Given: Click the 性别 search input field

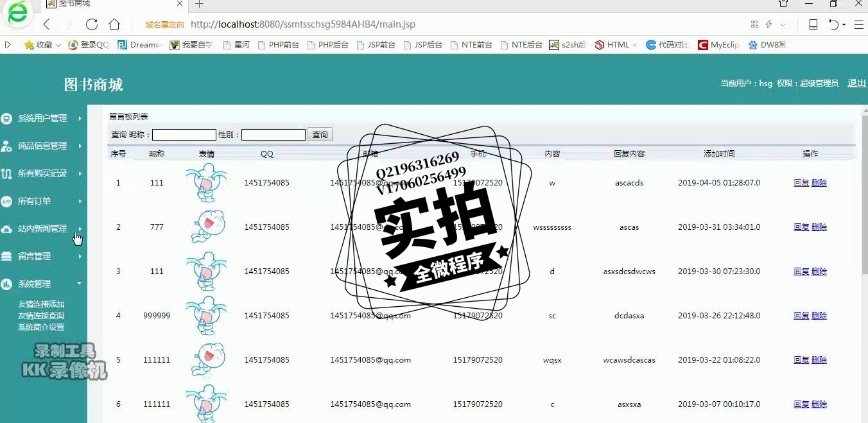Looking at the screenshot, I should coord(273,135).
